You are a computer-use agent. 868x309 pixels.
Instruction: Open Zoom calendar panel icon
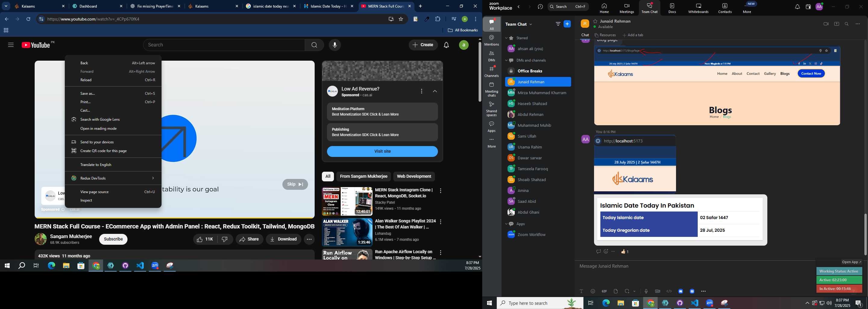coord(808,7)
